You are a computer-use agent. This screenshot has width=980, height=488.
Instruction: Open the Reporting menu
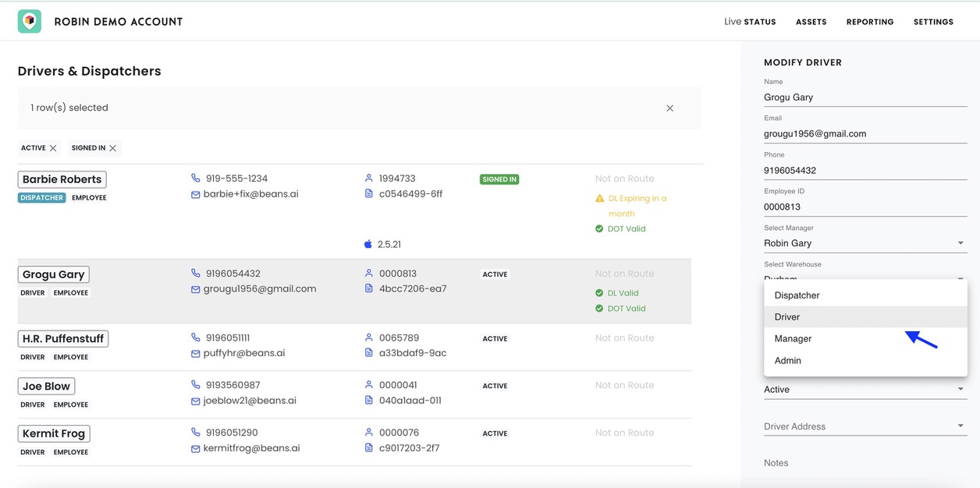tap(870, 22)
